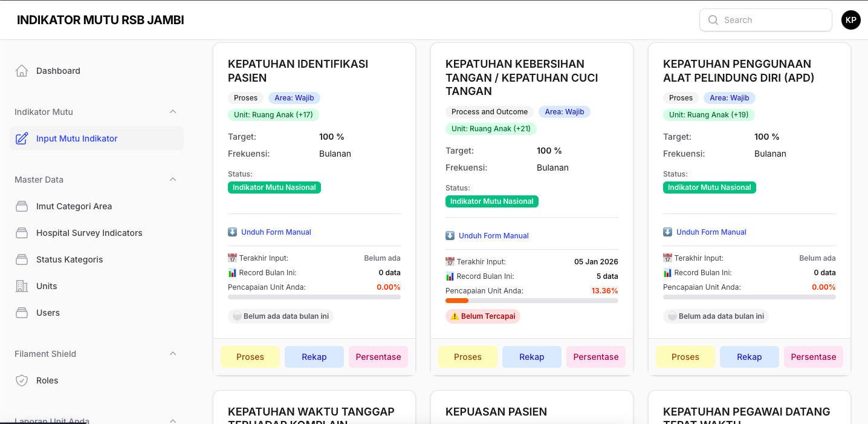This screenshot has height=424, width=868.
Task: Open the Users menu item
Action: point(48,313)
